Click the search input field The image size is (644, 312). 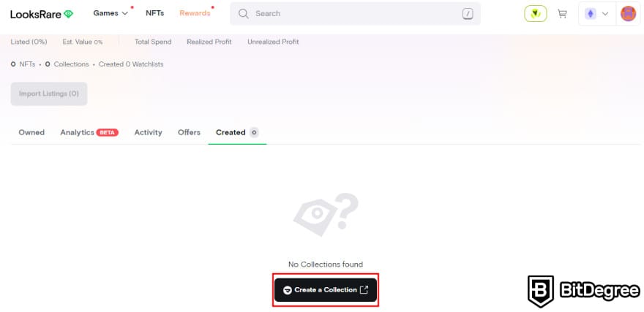(351, 13)
